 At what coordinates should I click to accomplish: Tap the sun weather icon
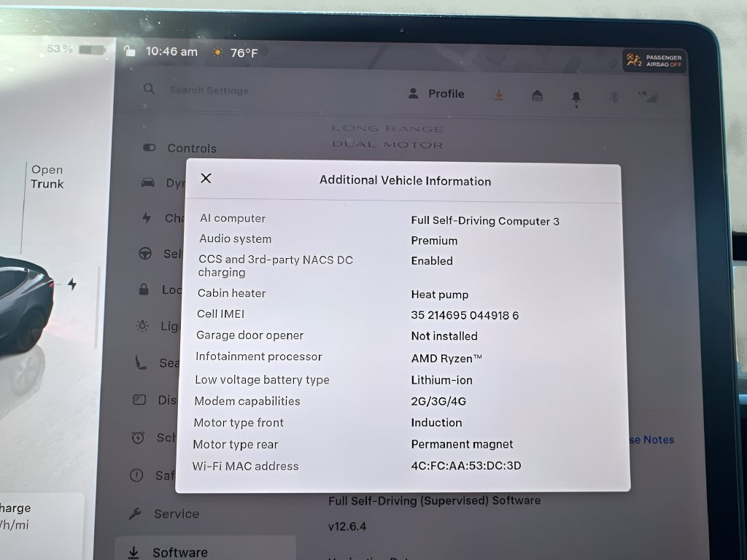pos(217,52)
